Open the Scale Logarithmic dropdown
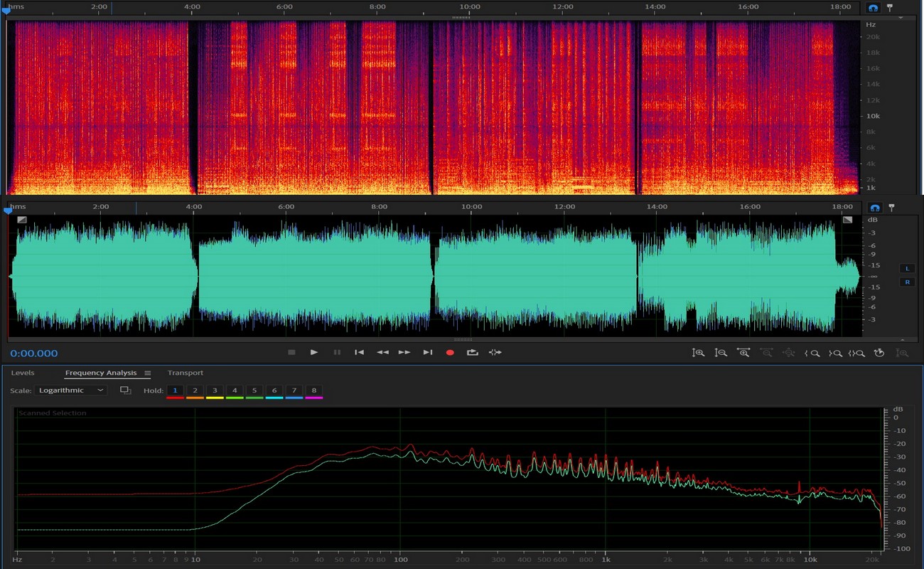The image size is (924, 569). pos(72,390)
